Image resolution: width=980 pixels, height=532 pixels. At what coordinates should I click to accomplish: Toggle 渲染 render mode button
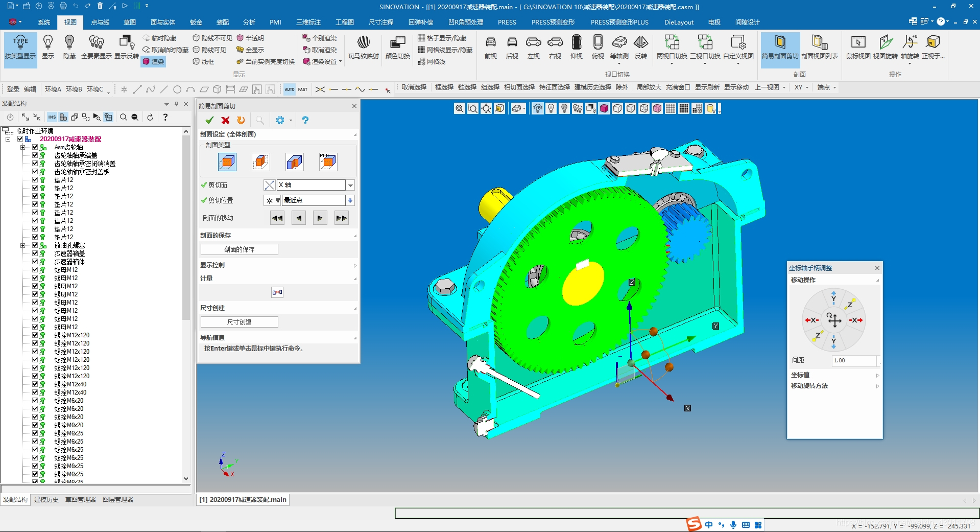click(x=154, y=61)
